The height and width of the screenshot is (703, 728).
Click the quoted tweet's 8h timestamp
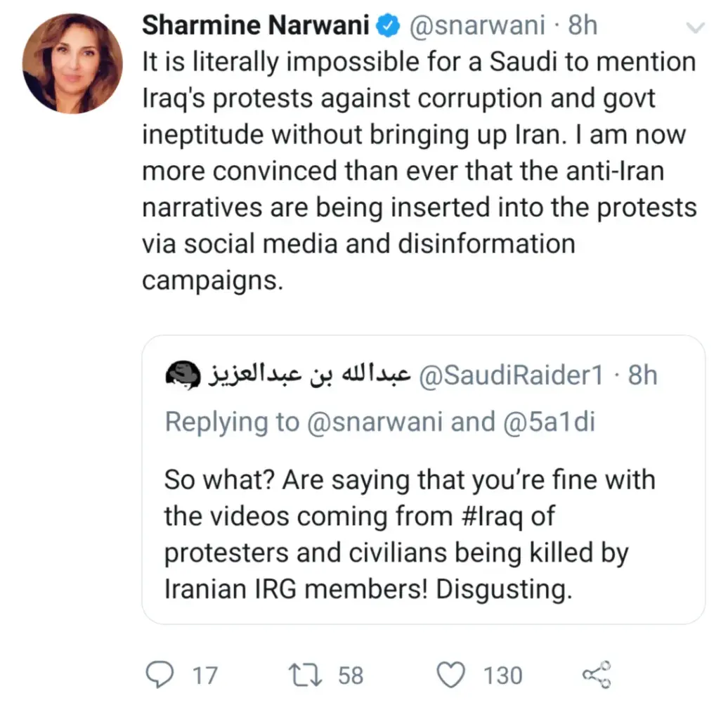coord(643,376)
